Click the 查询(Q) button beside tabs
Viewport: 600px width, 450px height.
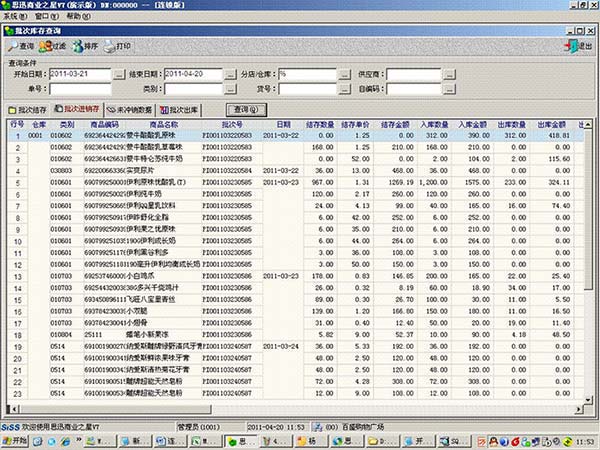pyautogui.click(x=246, y=110)
